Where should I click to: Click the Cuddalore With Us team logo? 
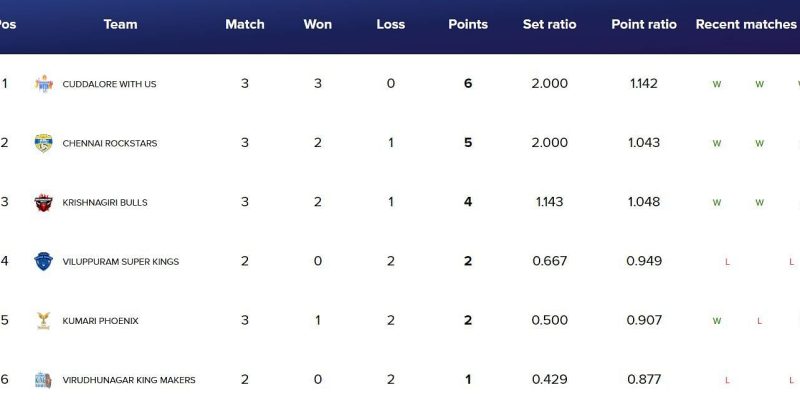click(x=43, y=84)
